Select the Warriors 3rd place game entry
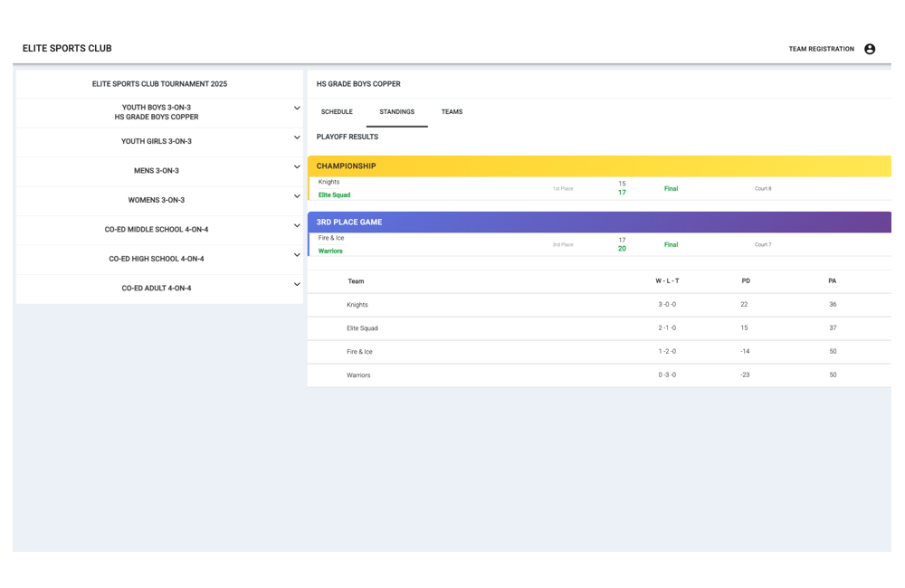The width and height of the screenshot is (905, 588). click(x=330, y=251)
